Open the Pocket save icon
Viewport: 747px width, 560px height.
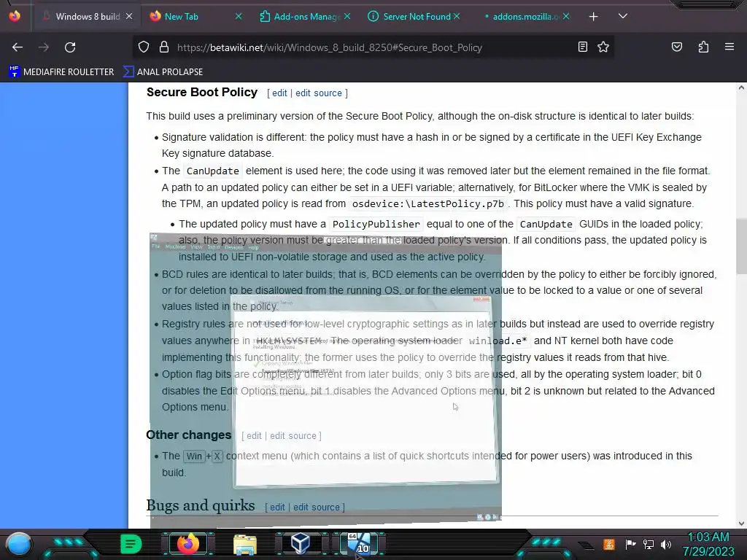pos(676,47)
